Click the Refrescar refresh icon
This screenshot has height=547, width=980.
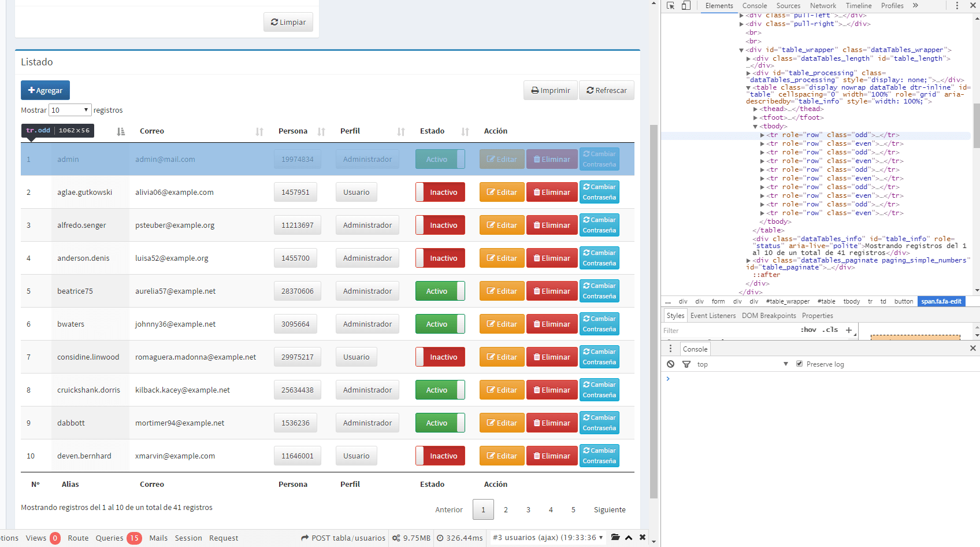pyautogui.click(x=590, y=90)
